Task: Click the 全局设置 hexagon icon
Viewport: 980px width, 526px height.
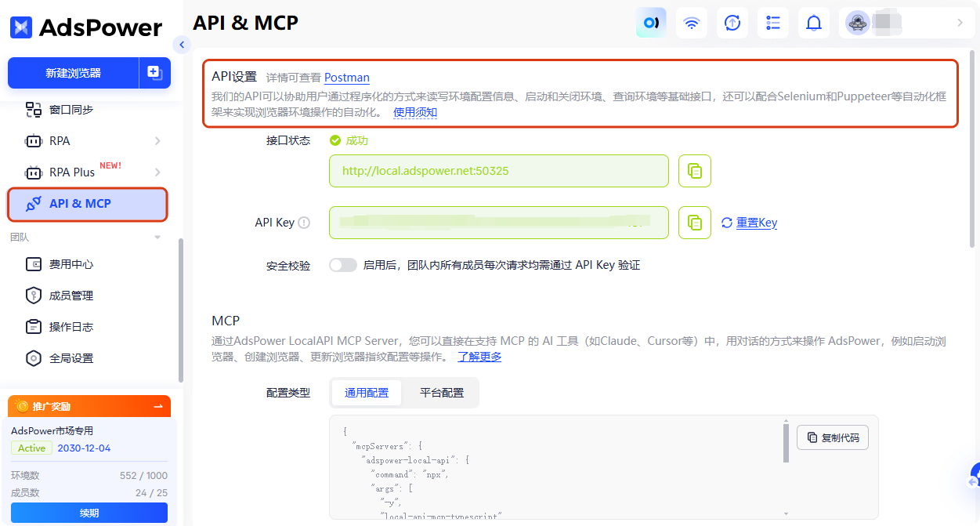Action: pyautogui.click(x=34, y=358)
